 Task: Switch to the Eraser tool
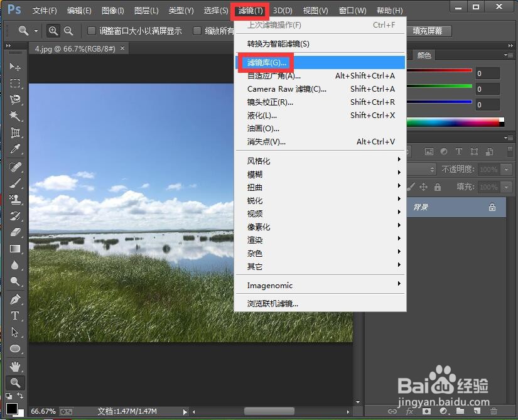pos(16,233)
